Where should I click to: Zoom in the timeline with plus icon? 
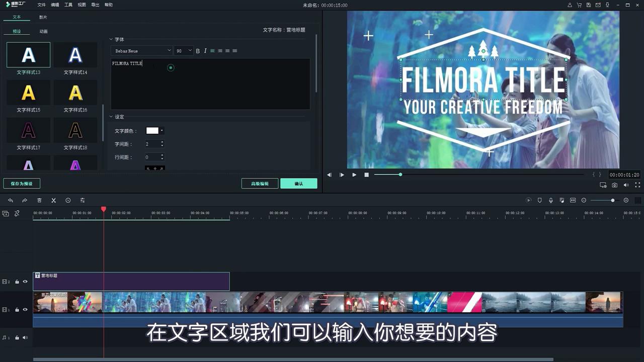pos(626,200)
